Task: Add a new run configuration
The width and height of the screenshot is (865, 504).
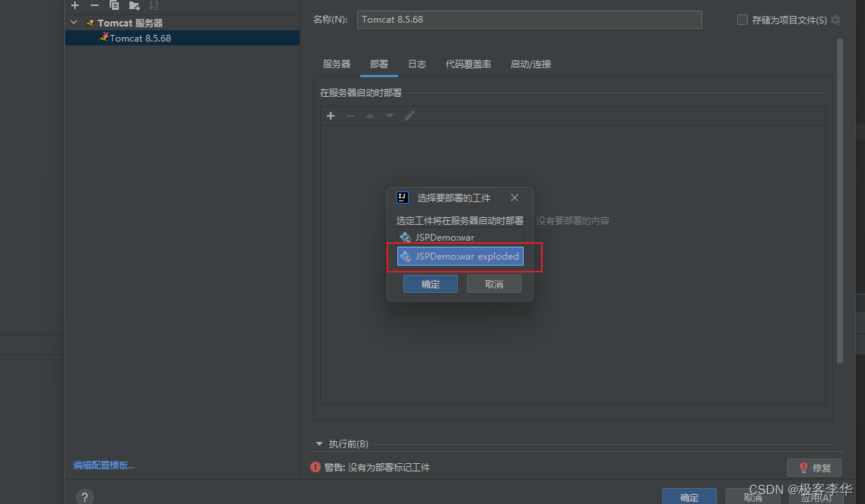Action: [x=75, y=5]
